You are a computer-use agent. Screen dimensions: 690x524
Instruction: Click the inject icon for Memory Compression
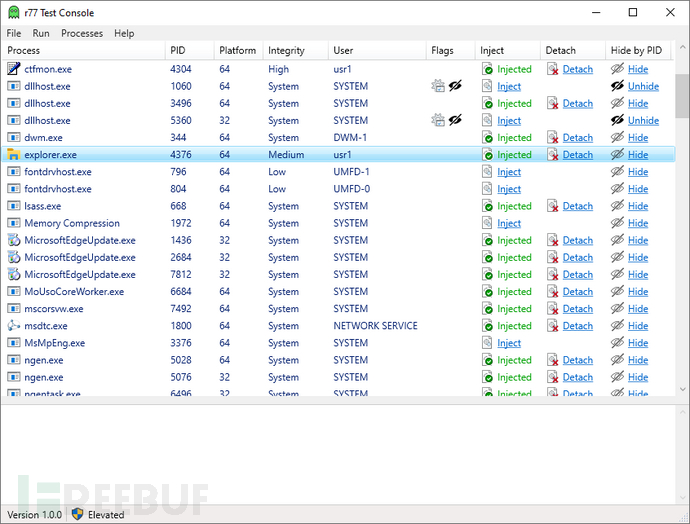pos(487,223)
